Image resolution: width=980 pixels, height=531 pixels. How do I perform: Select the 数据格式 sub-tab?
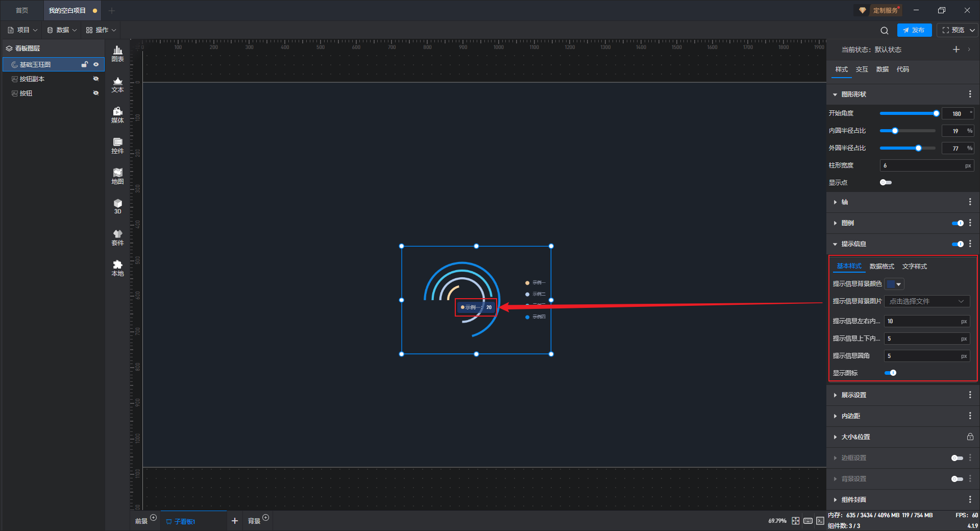[x=882, y=267]
